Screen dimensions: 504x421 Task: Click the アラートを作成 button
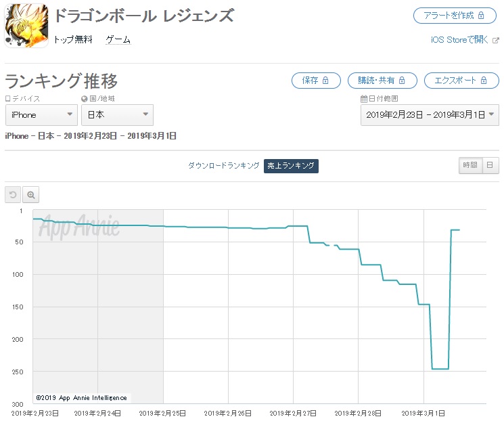(455, 16)
